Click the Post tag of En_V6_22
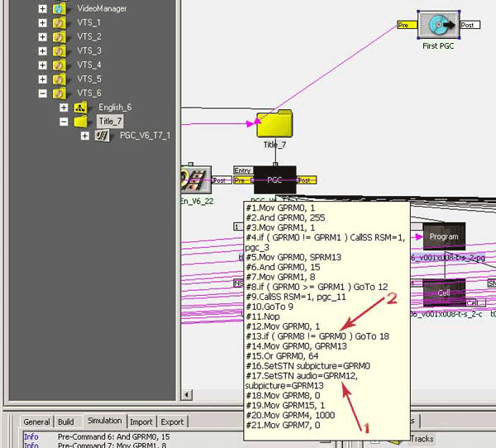 pos(221,180)
